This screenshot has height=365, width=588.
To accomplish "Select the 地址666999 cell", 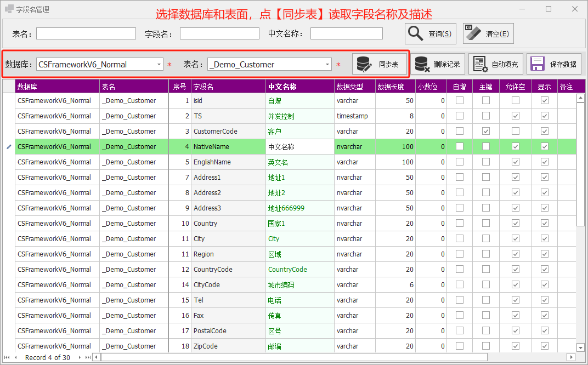I will [x=300, y=208].
